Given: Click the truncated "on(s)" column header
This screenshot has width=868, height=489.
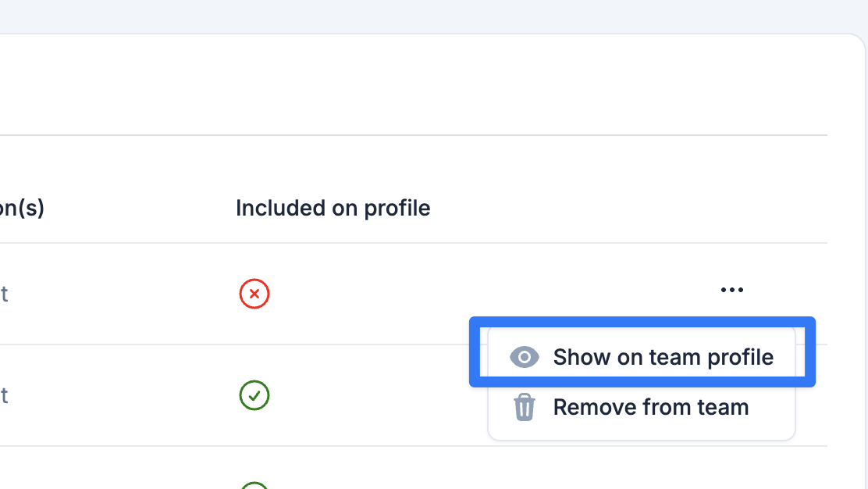Looking at the screenshot, I should pos(22,209).
